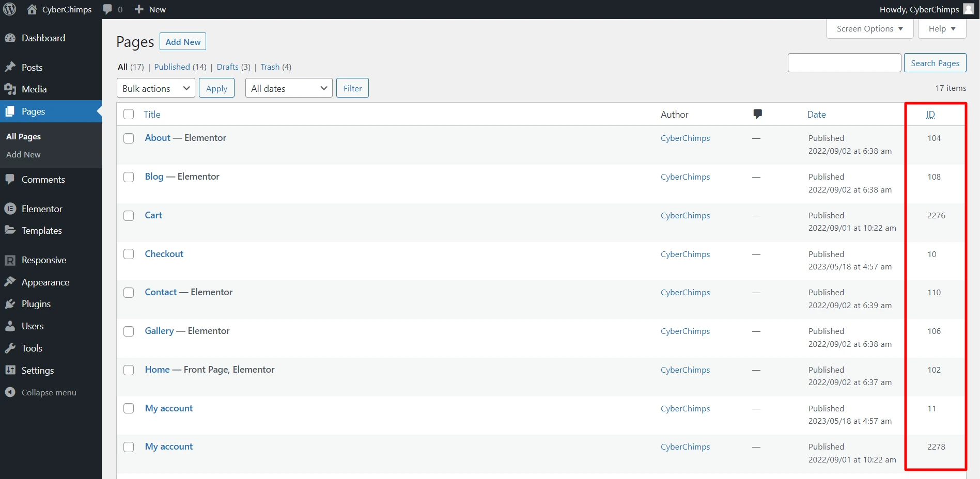Check the Blog page checkbox
This screenshot has height=479, width=980.
(129, 177)
